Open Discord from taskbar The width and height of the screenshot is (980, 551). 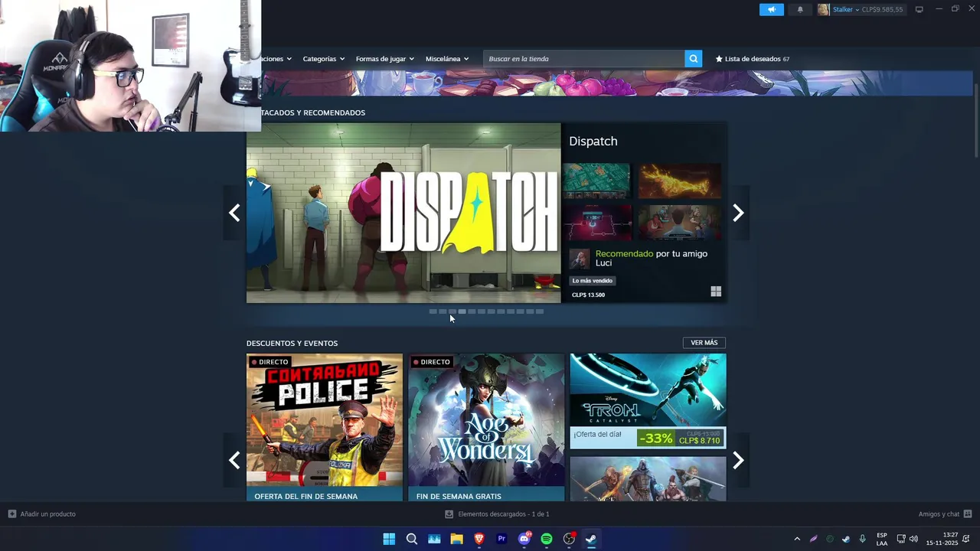[524, 539]
